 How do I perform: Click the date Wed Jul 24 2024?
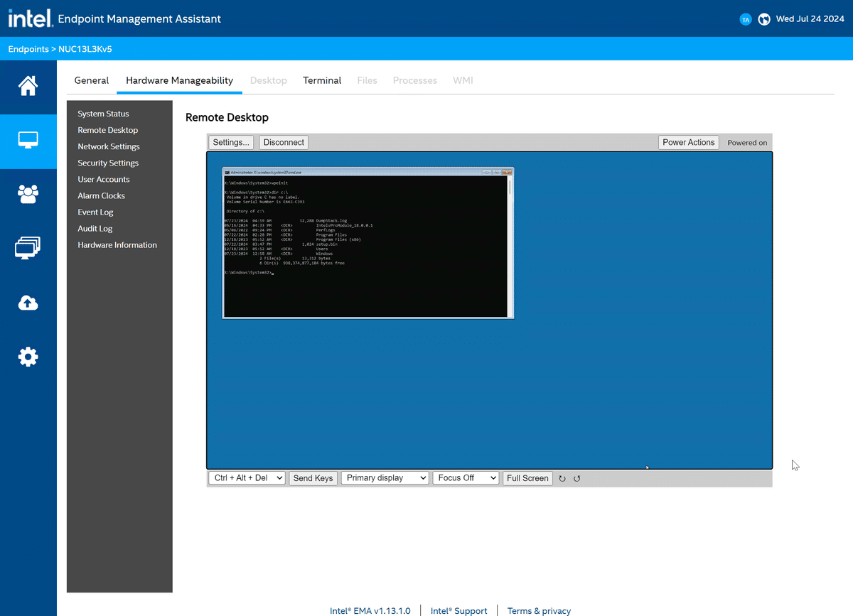tap(810, 19)
